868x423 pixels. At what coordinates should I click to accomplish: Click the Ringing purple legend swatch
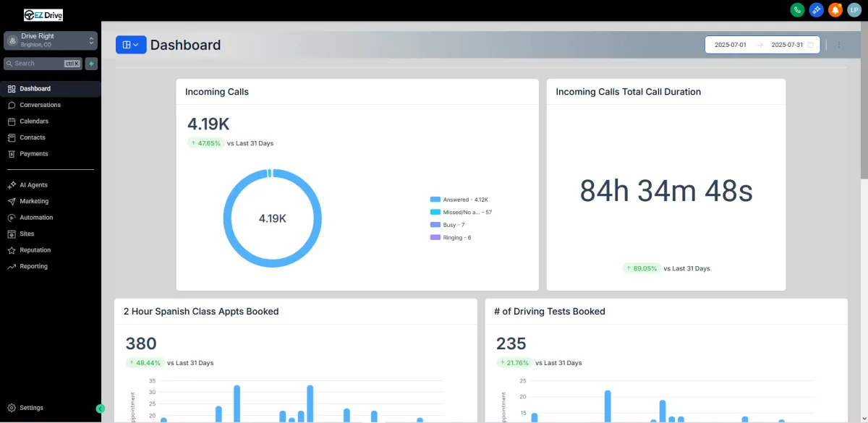point(435,238)
